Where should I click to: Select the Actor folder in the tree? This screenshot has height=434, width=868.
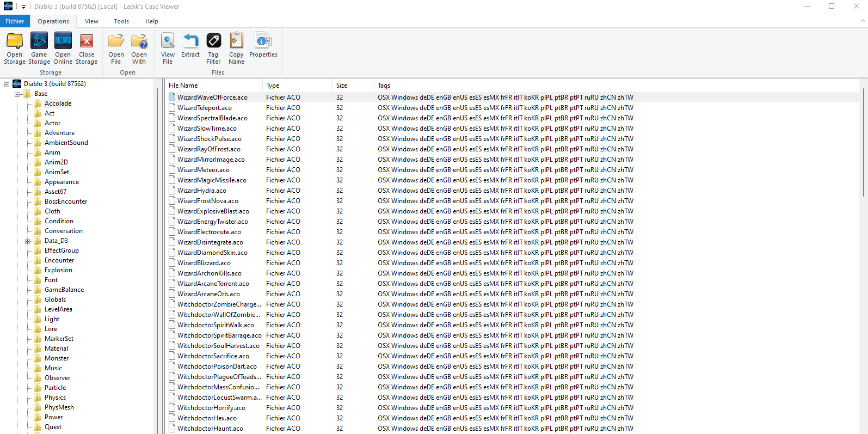[52, 123]
